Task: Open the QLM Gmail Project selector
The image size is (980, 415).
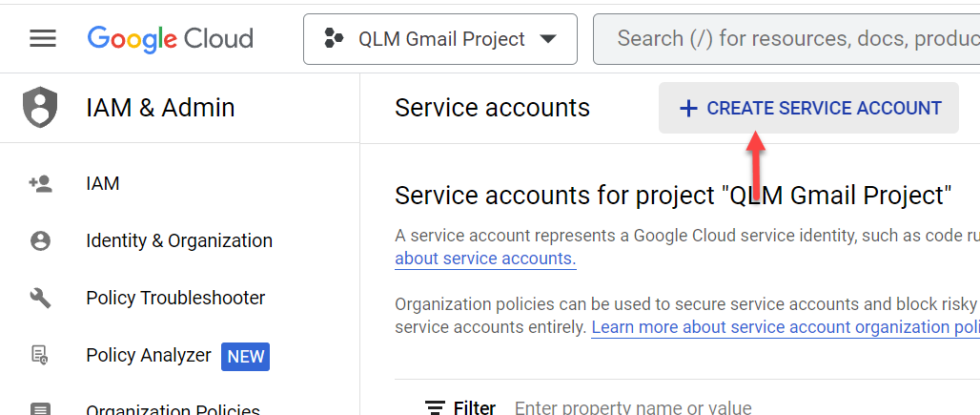Action: 440,39
